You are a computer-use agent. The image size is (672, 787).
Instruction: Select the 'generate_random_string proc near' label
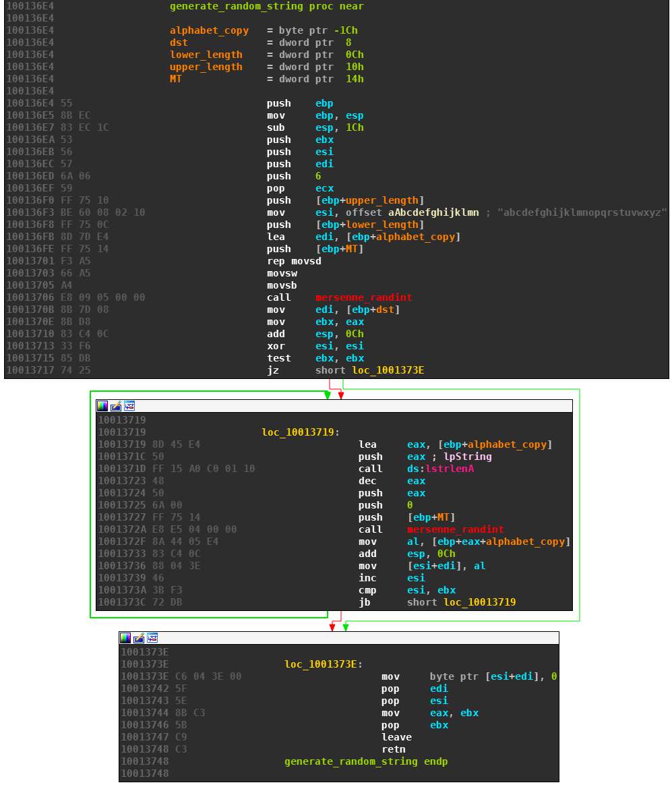pos(267,7)
